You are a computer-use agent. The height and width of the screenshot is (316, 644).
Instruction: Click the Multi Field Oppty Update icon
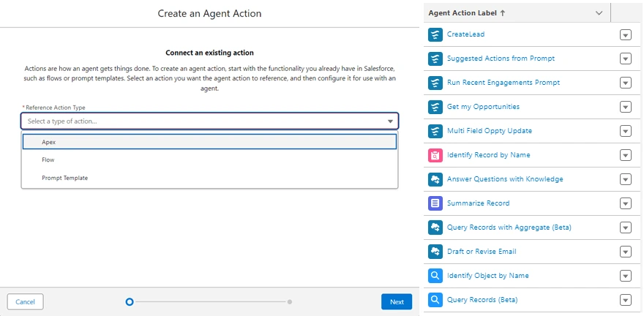tap(435, 131)
